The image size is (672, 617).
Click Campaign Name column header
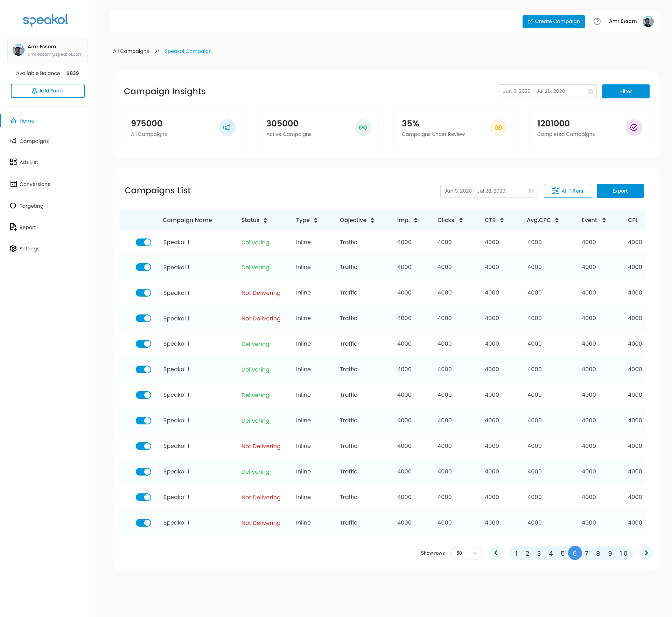pos(187,220)
